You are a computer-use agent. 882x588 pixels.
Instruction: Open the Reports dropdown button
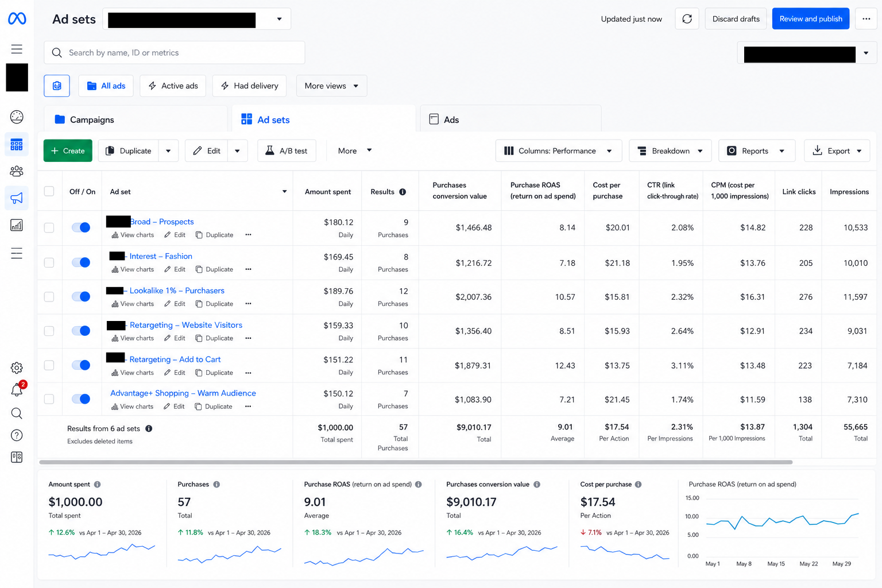tap(756, 150)
